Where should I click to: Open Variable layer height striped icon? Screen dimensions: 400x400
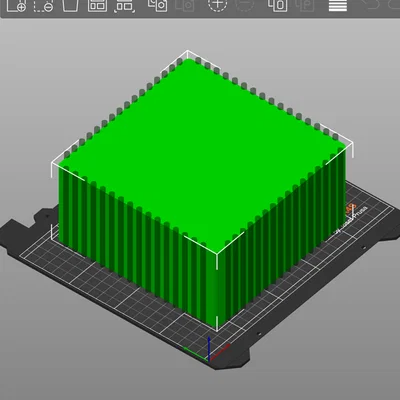pyautogui.click(x=338, y=5)
